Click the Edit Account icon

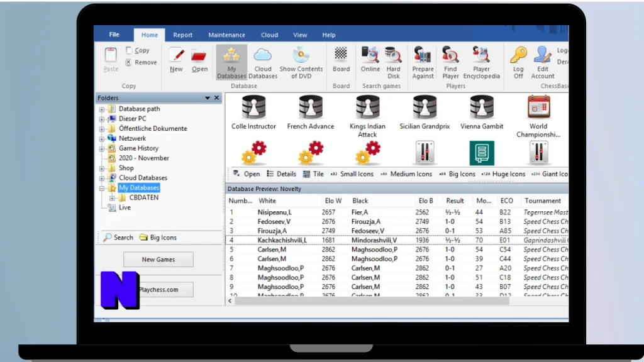pos(543,62)
